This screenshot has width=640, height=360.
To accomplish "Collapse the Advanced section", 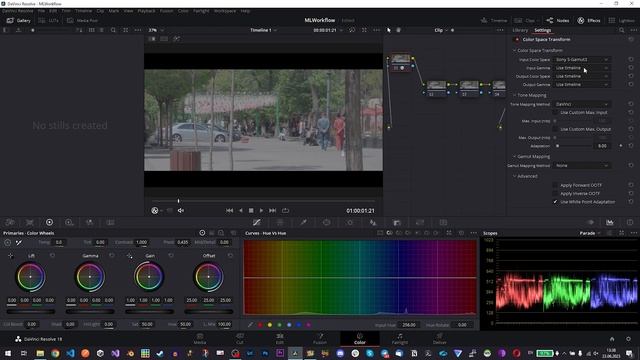I will [515, 176].
